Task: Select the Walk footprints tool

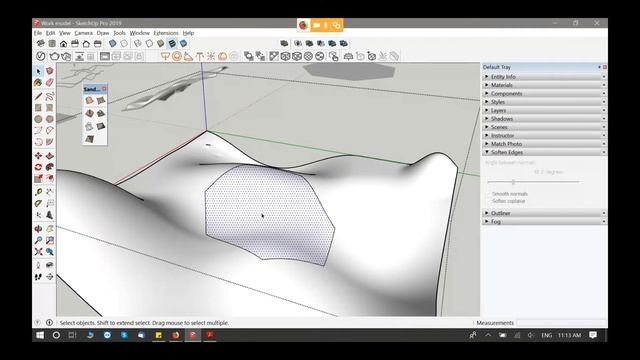Action: tap(38, 277)
